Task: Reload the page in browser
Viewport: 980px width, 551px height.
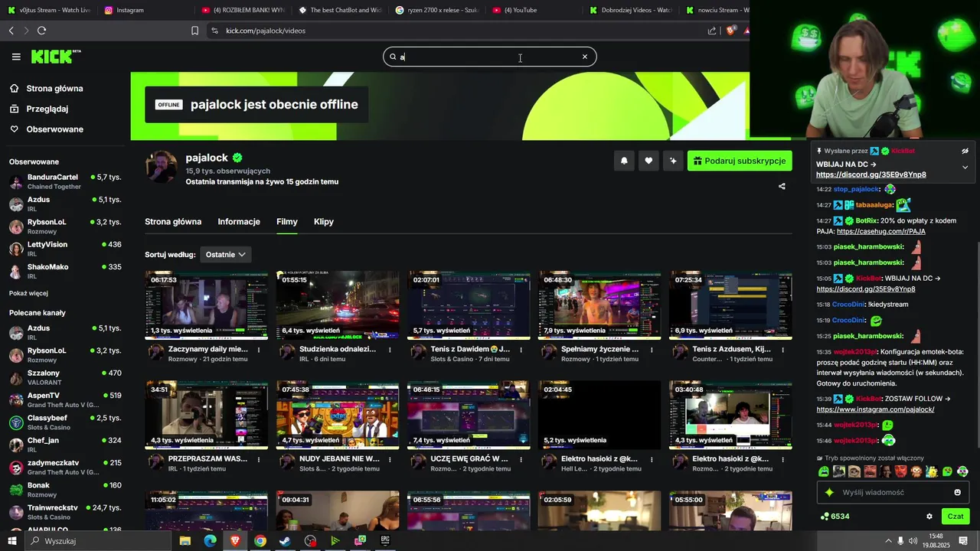Action: point(41,31)
